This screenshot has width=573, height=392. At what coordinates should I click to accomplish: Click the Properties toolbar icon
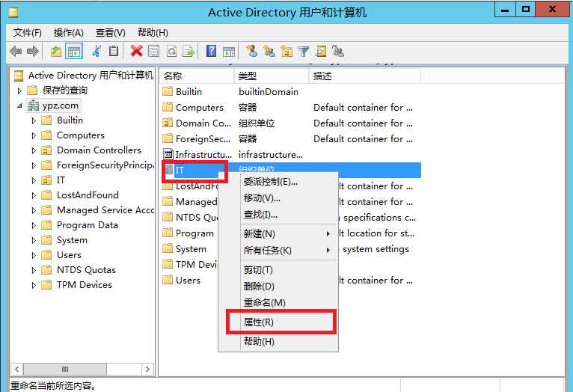(154, 51)
